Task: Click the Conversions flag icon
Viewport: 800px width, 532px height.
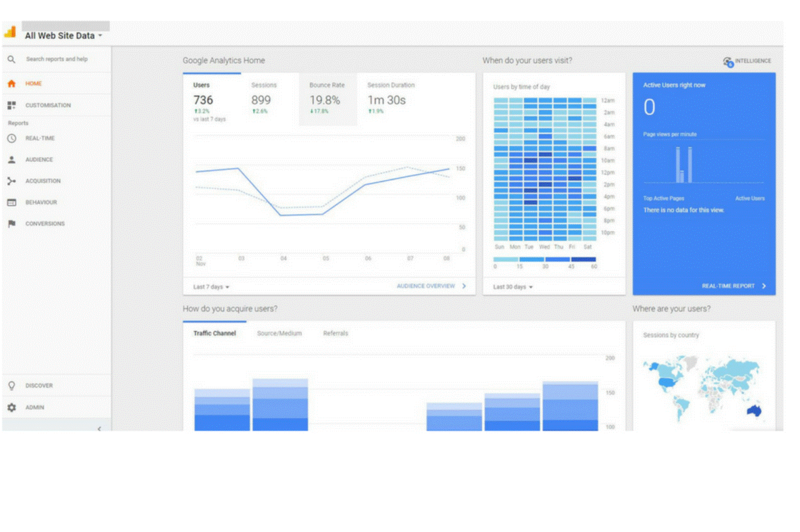Action: (x=11, y=224)
